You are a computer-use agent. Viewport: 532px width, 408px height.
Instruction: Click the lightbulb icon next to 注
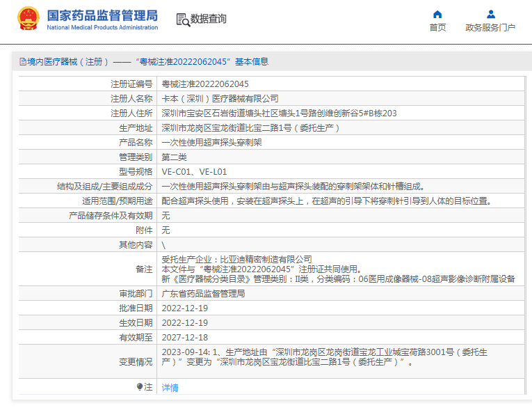[140, 386]
